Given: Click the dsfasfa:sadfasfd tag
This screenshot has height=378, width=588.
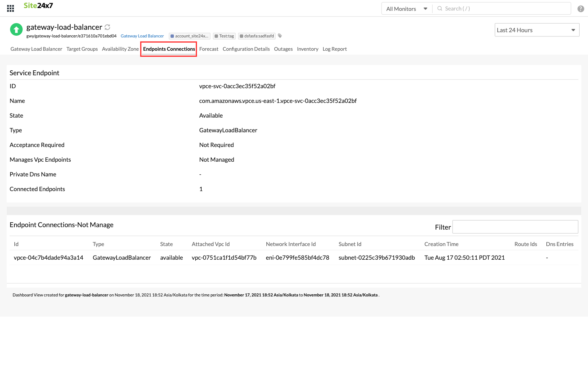Looking at the screenshot, I should (257, 36).
